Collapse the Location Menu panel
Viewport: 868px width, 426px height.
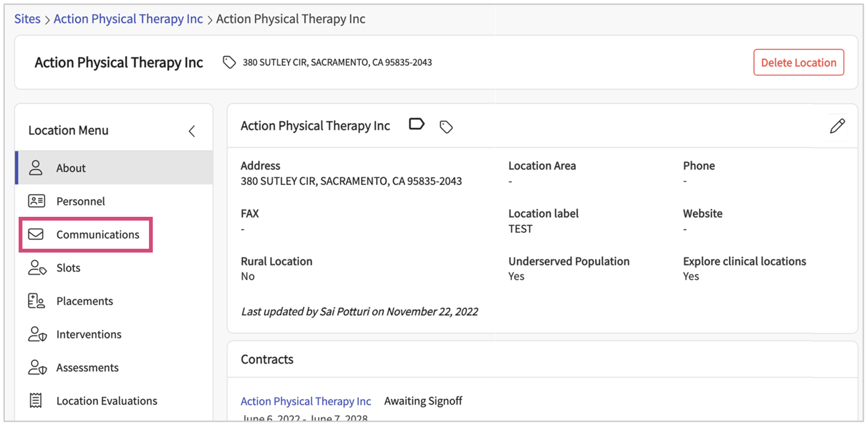tap(192, 131)
